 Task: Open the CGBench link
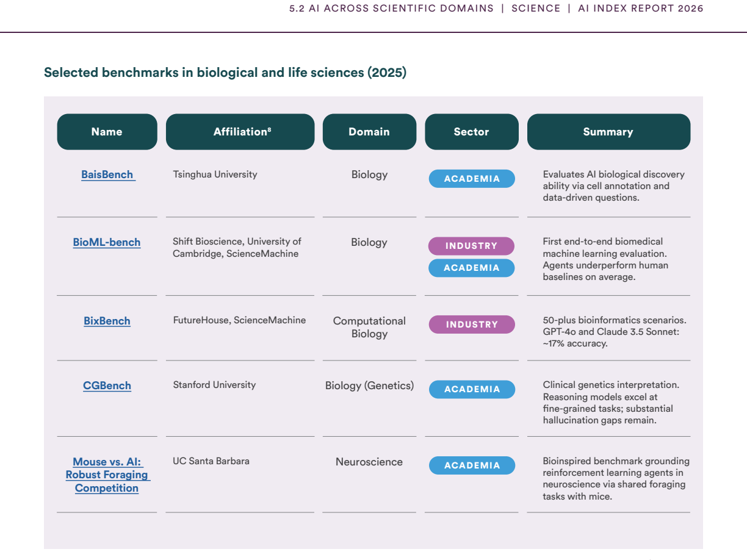tap(107, 386)
